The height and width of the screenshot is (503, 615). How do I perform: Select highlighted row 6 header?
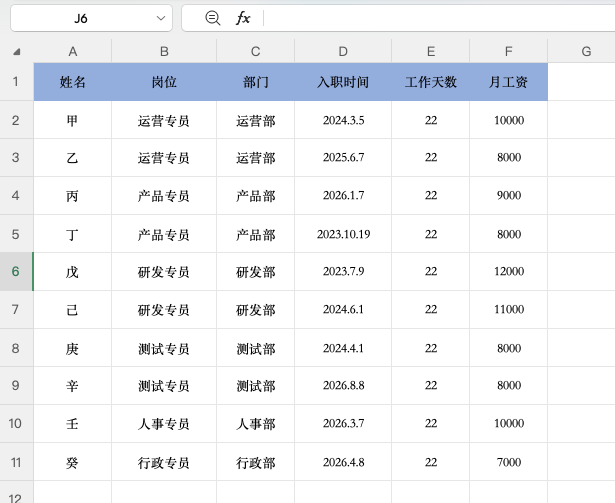tap(16, 272)
